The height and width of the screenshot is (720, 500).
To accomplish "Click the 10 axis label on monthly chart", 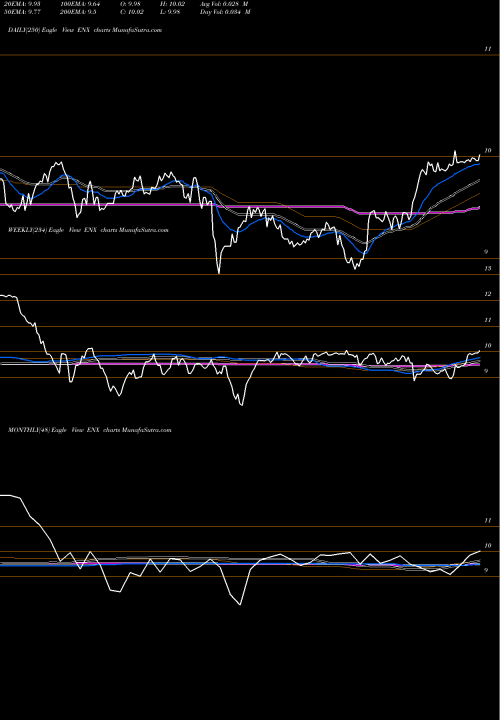I will tap(488, 546).
